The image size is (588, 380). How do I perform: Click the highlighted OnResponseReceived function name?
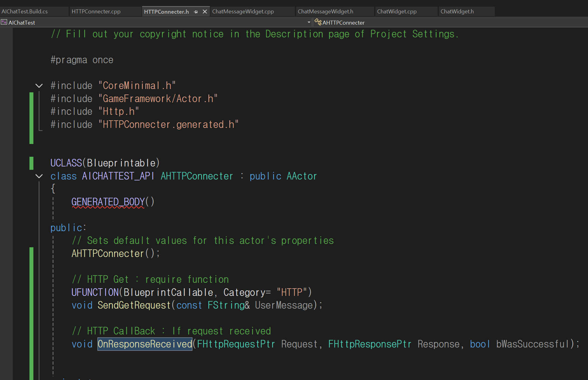coord(145,344)
